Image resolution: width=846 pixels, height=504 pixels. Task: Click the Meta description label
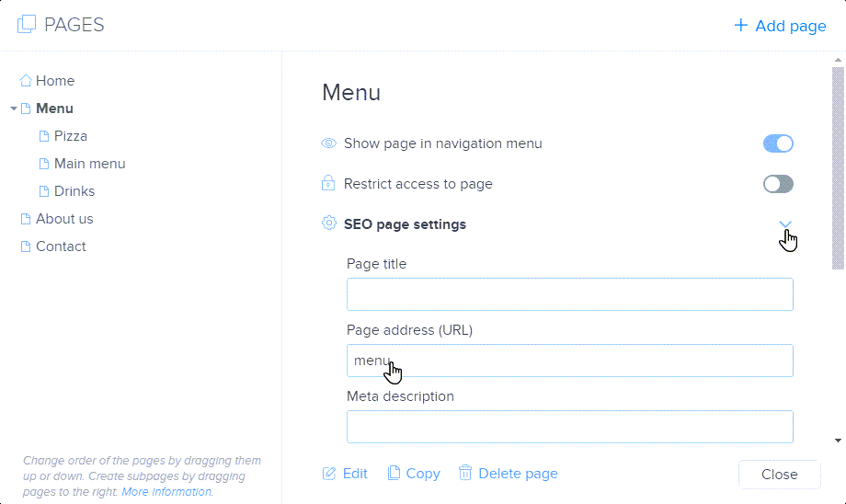click(400, 396)
